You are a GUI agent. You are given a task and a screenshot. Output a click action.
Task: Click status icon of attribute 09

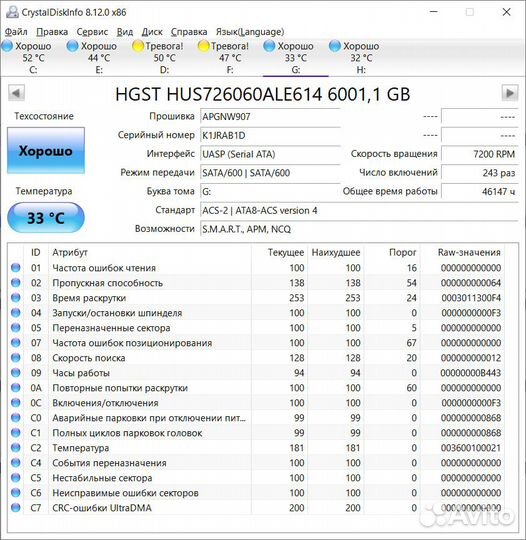point(16,372)
